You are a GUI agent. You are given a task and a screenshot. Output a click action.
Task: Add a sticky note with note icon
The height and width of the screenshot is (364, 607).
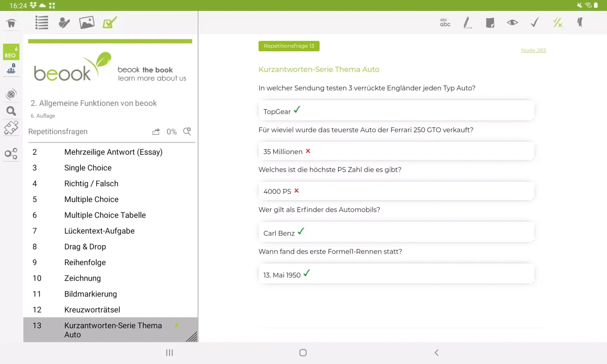tap(490, 23)
